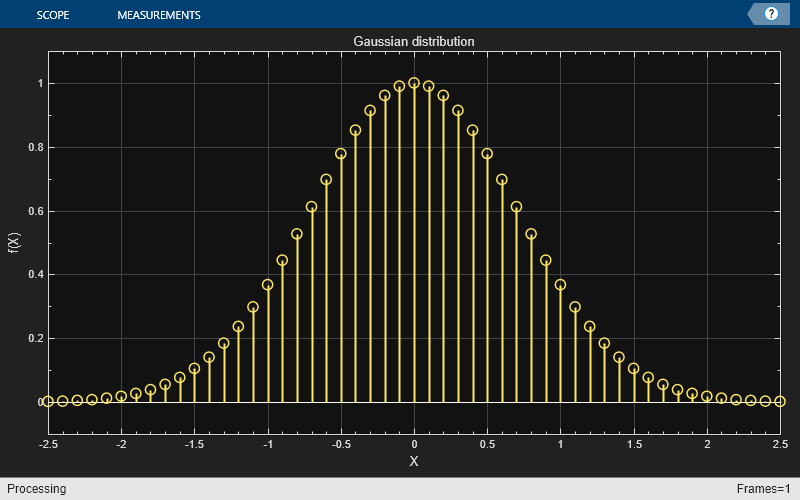The width and height of the screenshot is (800, 500).
Task: Click the stem marker at X equals 2
Action: (707, 396)
